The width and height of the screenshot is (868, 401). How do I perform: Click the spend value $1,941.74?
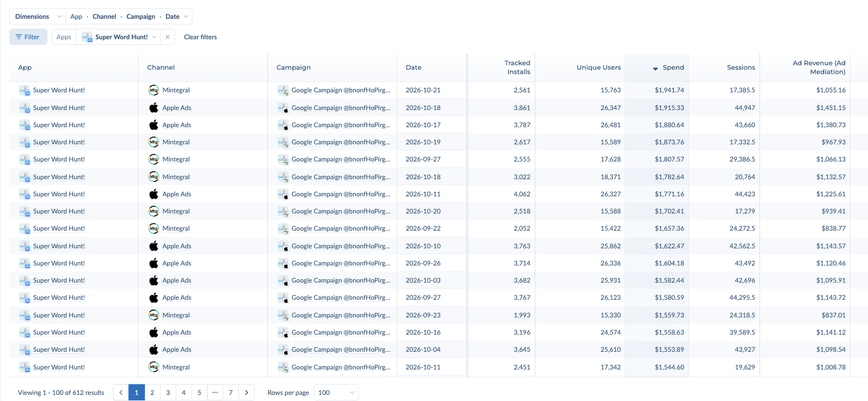point(669,90)
